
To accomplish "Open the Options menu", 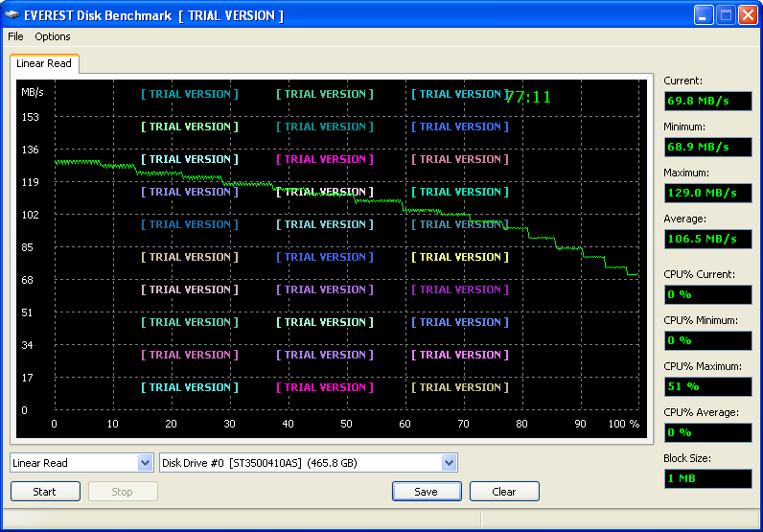I will click(53, 36).
